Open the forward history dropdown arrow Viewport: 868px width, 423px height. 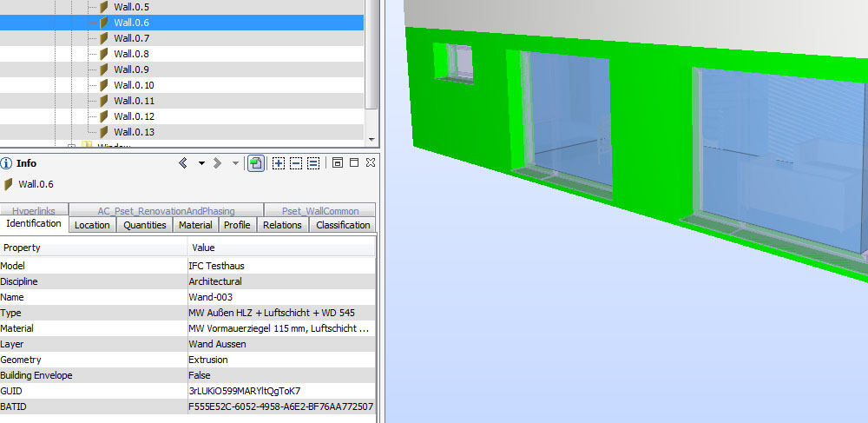235,163
